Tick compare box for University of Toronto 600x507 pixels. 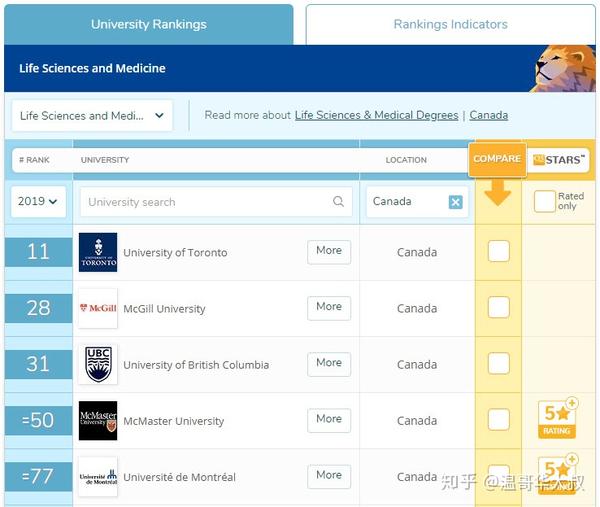click(499, 251)
